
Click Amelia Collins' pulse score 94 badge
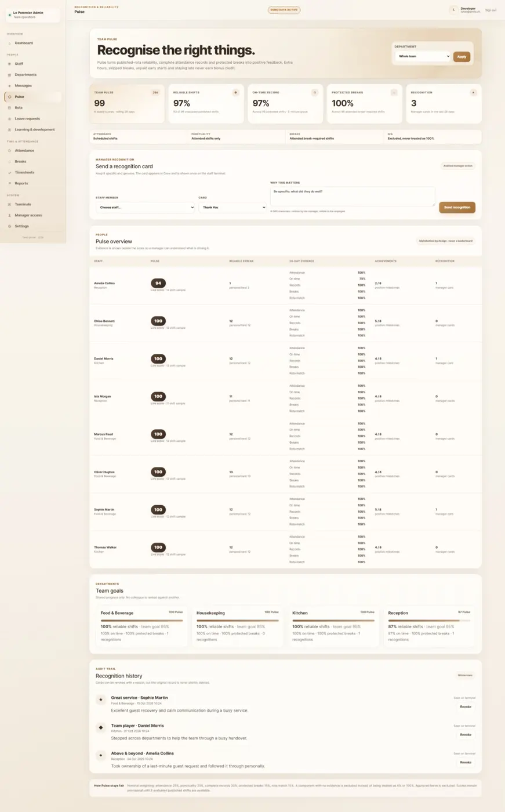158,284
